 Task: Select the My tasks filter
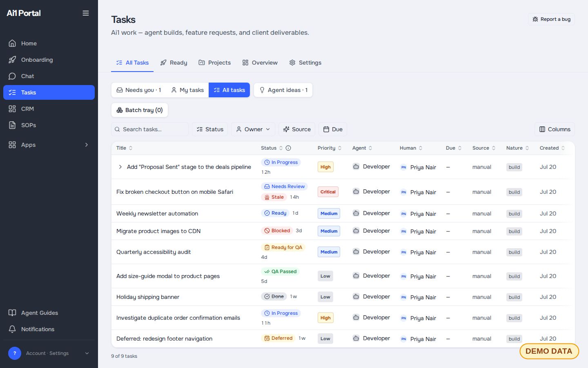click(x=187, y=90)
